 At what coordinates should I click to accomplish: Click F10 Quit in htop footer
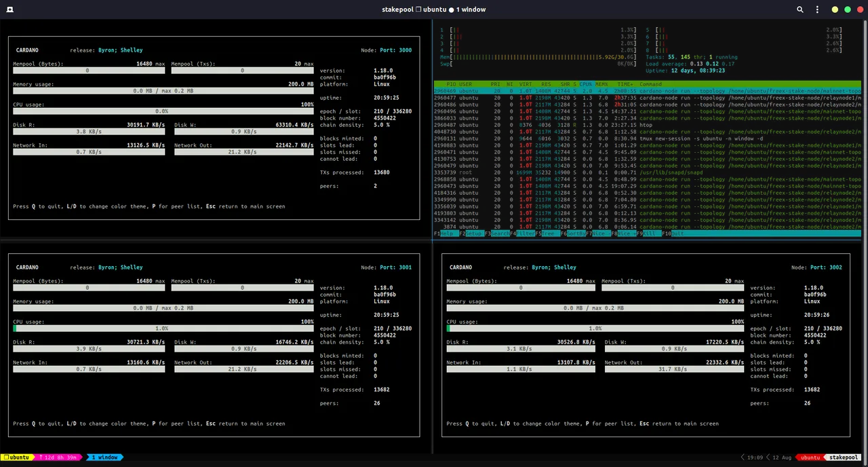click(674, 233)
